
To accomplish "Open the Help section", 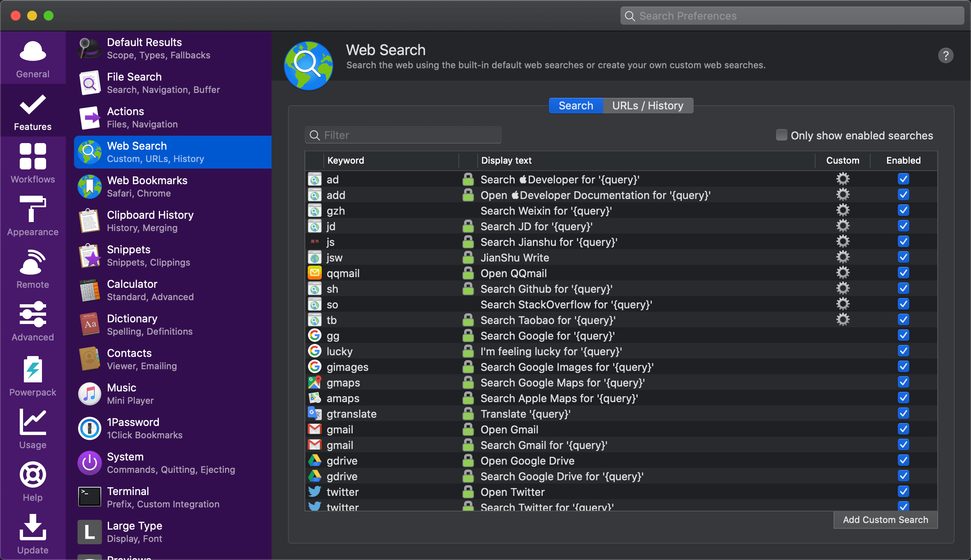I will click(33, 481).
